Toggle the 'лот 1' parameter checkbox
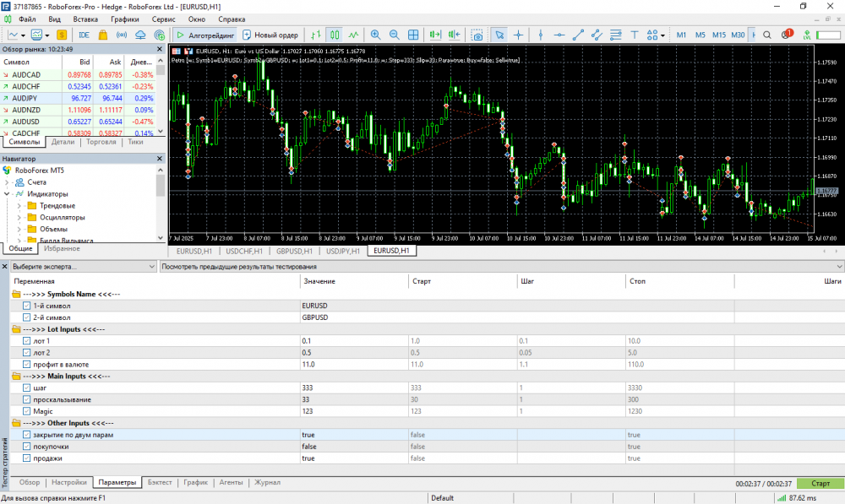 click(27, 340)
